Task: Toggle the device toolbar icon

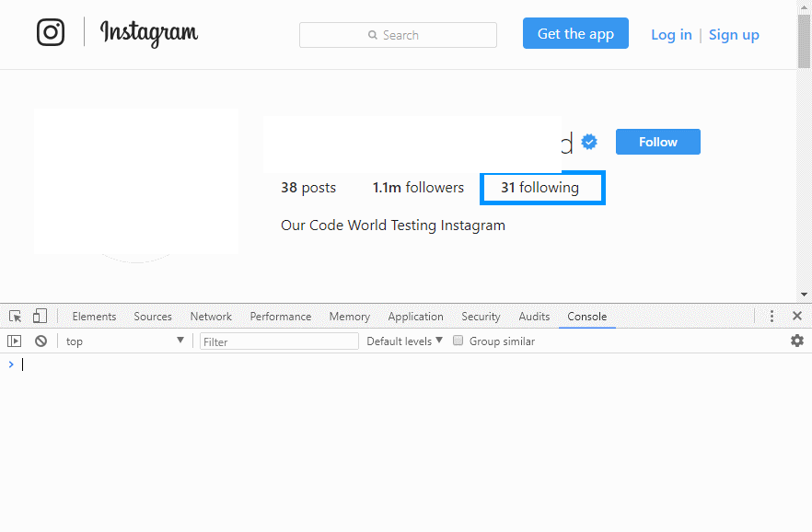Action: (x=40, y=317)
